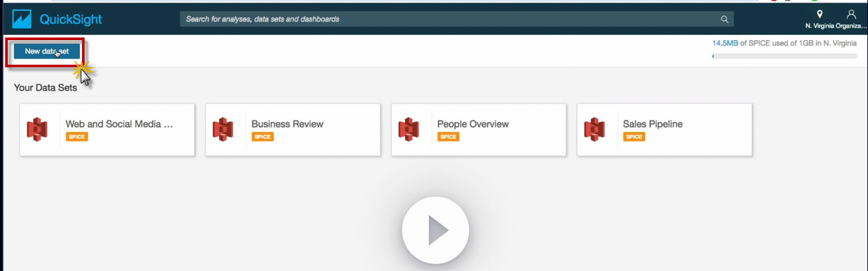
Task: Click SPICE badge on People Overview card
Action: click(x=448, y=136)
